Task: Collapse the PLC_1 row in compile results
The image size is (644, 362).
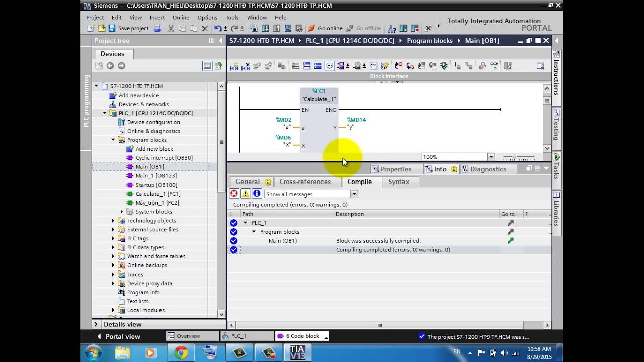Action: tap(245, 223)
